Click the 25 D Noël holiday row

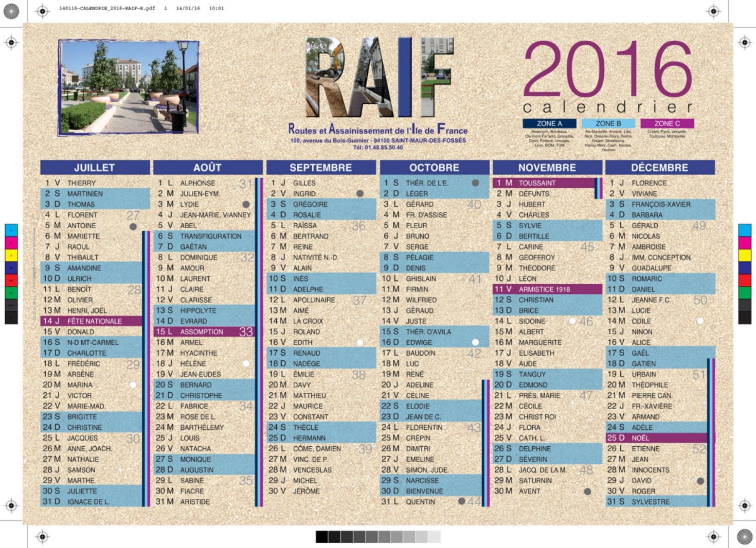(656, 438)
